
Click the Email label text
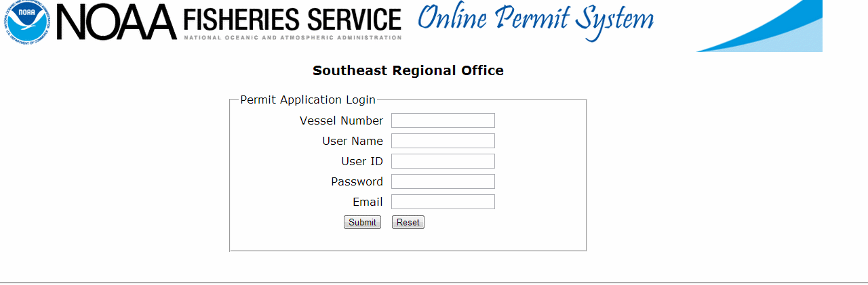click(368, 202)
